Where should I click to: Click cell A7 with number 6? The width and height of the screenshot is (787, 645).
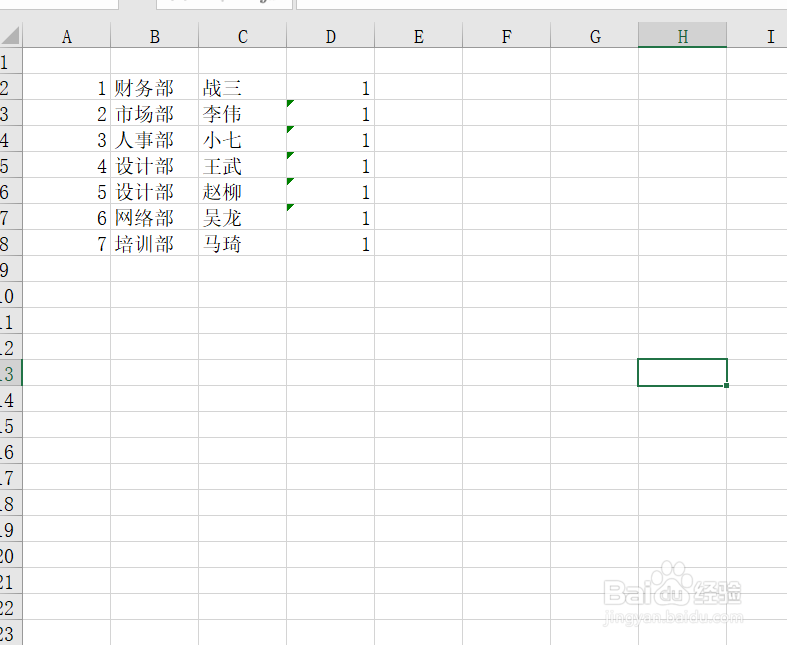tap(67, 217)
